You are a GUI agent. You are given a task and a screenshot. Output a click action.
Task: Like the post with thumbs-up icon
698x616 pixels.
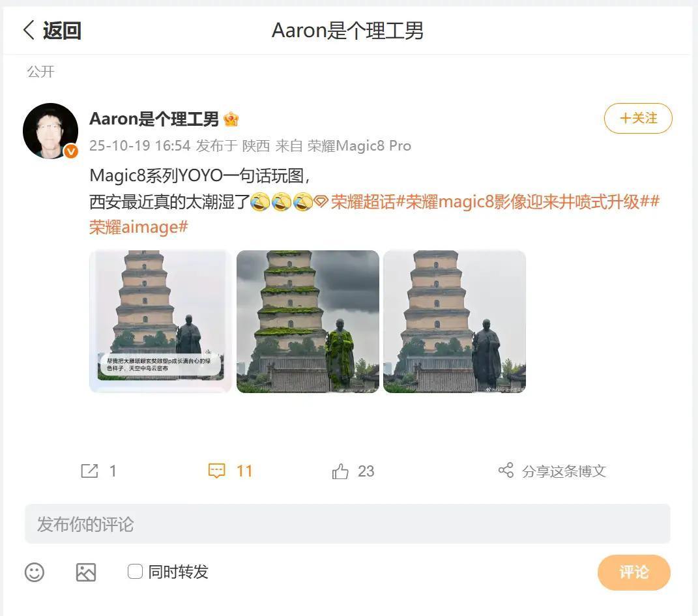(x=340, y=471)
